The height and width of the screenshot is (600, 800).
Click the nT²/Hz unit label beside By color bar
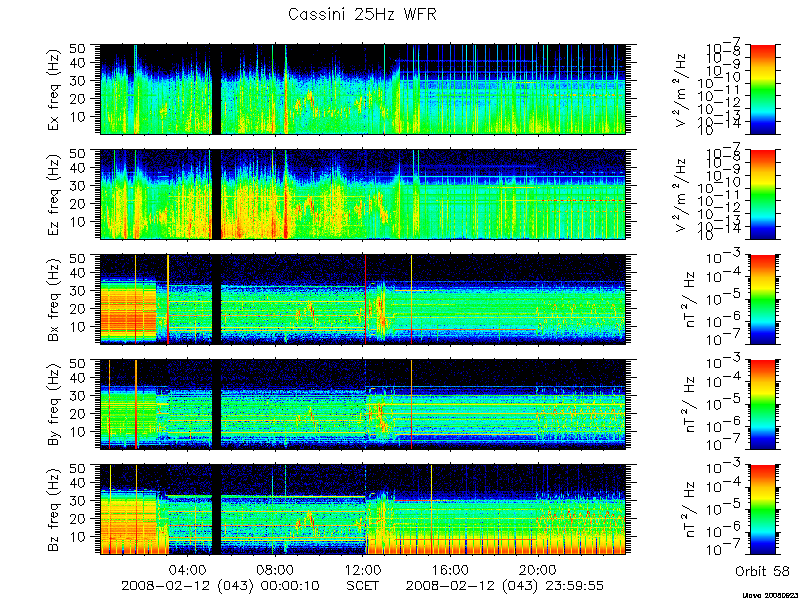[688, 405]
